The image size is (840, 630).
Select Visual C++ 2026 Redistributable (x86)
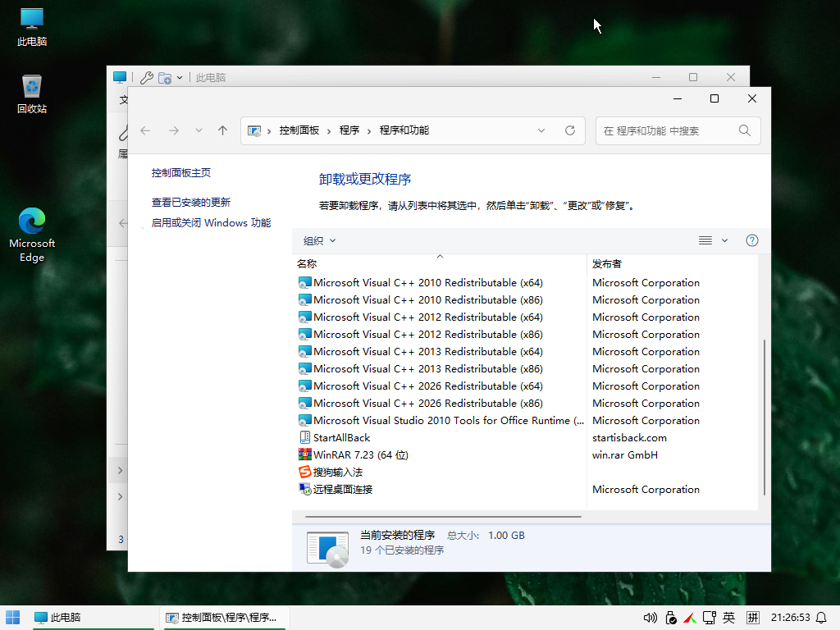(427, 403)
